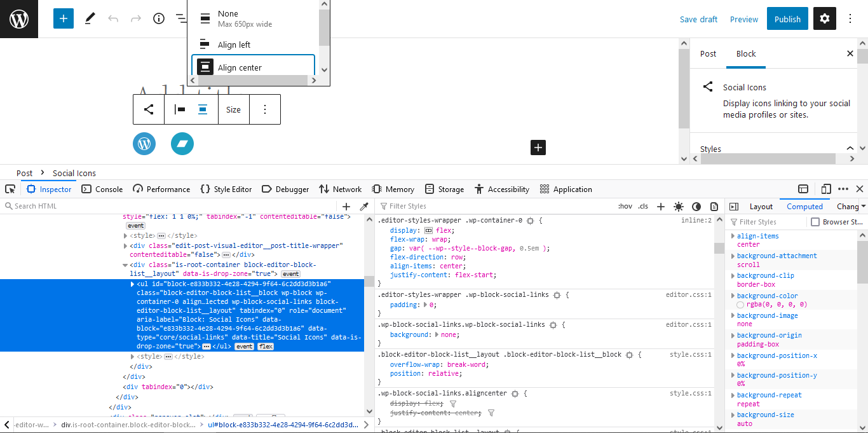
Task: Click the Preview button
Action: click(744, 19)
